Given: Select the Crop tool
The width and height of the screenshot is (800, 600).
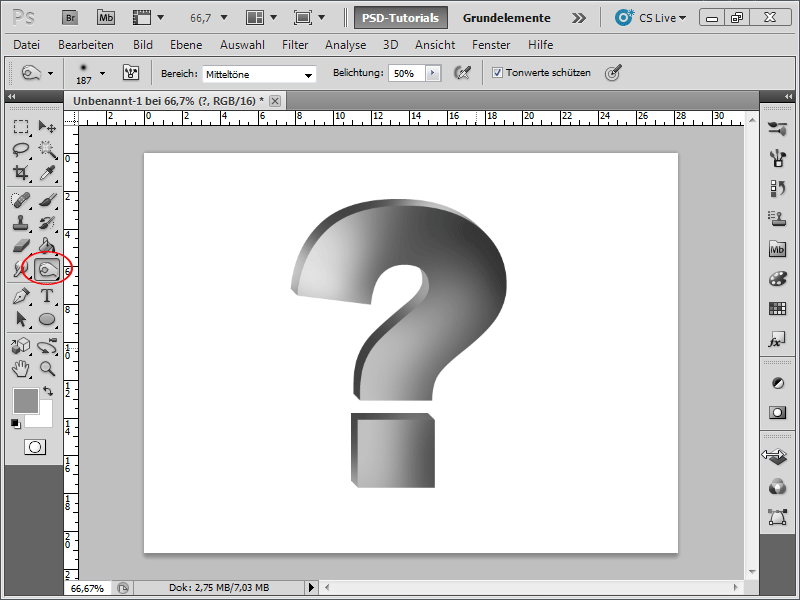Looking at the screenshot, I should (x=21, y=173).
